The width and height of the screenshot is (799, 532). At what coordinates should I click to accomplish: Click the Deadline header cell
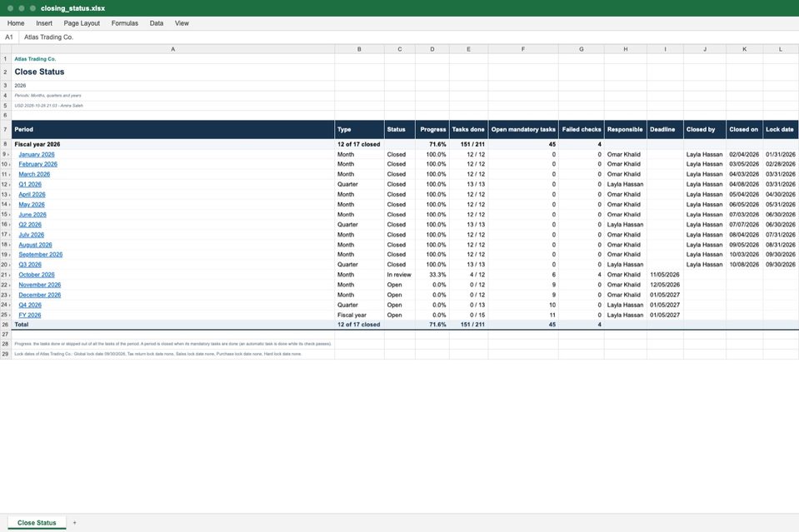(665, 129)
